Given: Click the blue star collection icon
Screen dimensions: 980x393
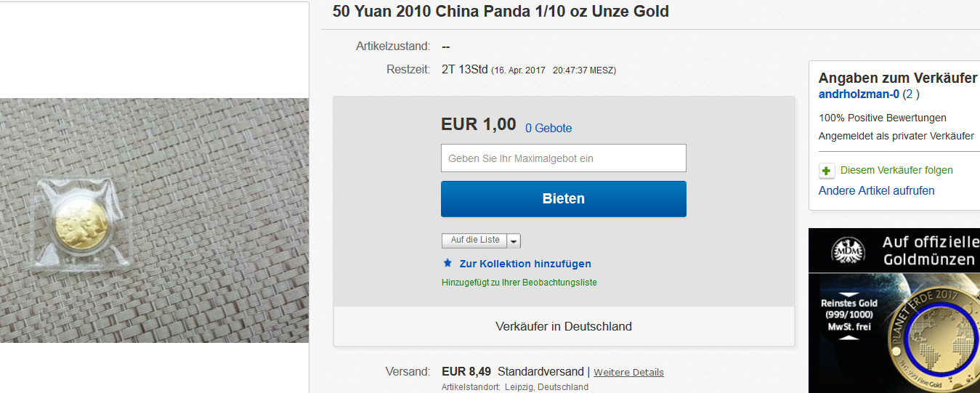Looking at the screenshot, I should tap(448, 263).
